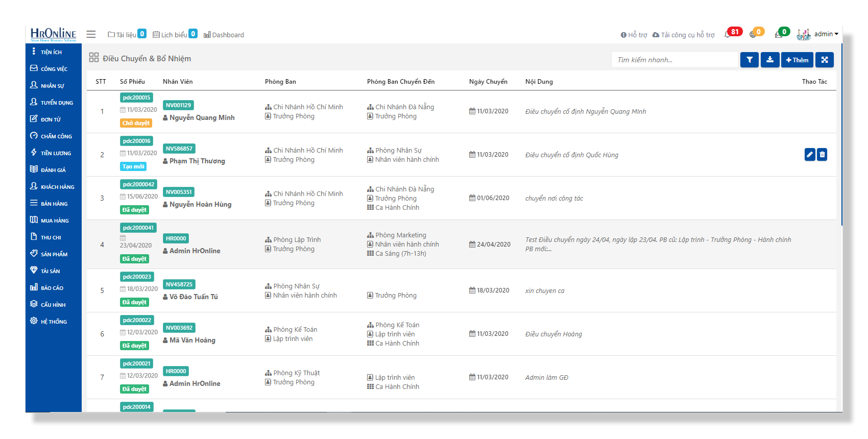
Task: Click transfer date 24/04/2020
Action: point(490,245)
